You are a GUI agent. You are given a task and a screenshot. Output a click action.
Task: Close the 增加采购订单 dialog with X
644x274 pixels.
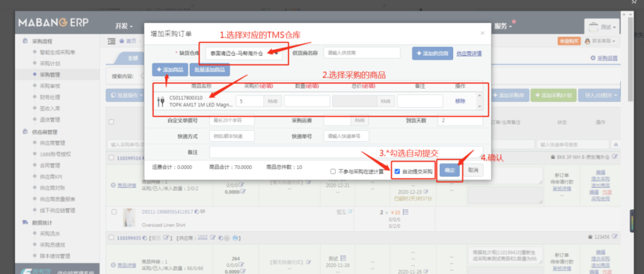pos(482,33)
